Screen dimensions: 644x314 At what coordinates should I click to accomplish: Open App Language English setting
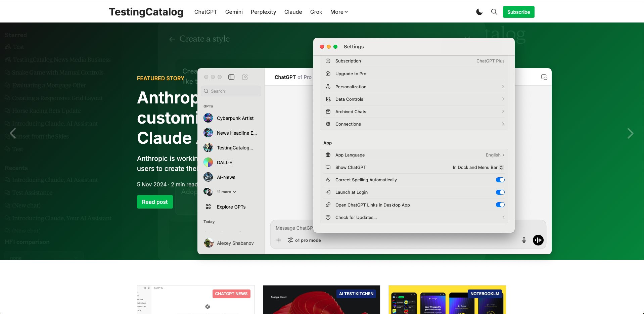[x=414, y=155]
